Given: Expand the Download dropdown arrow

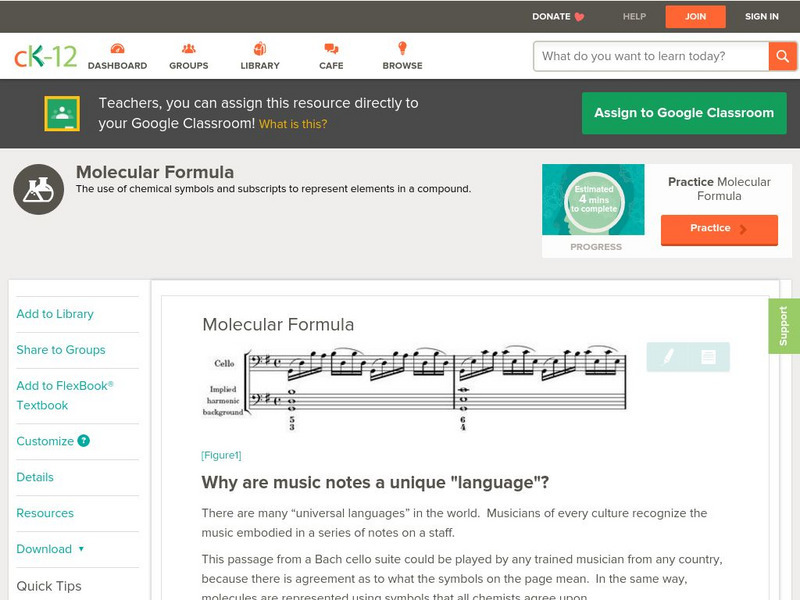Looking at the screenshot, I should (81, 549).
